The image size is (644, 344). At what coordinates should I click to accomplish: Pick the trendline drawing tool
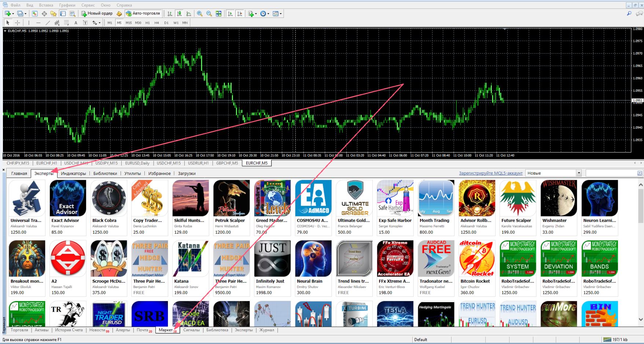point(47,23)
